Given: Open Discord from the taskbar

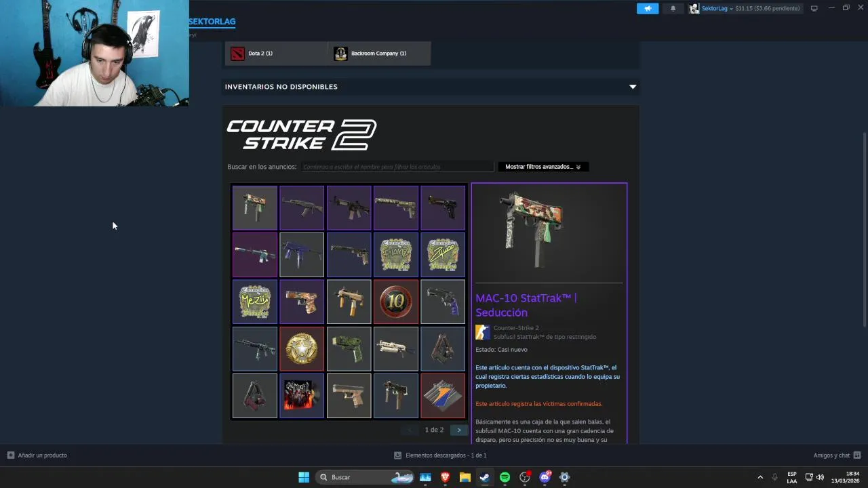Looking at the screenshot, I should point(545,477).
